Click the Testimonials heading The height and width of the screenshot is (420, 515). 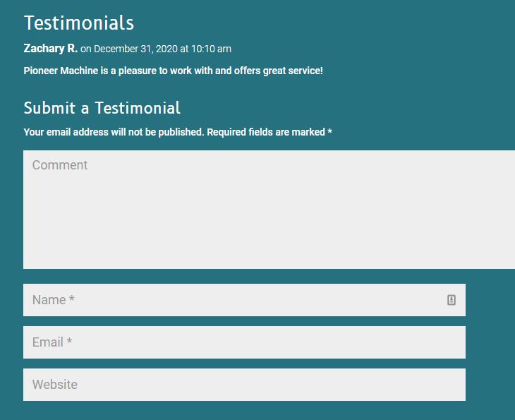(x=79, y=23)
